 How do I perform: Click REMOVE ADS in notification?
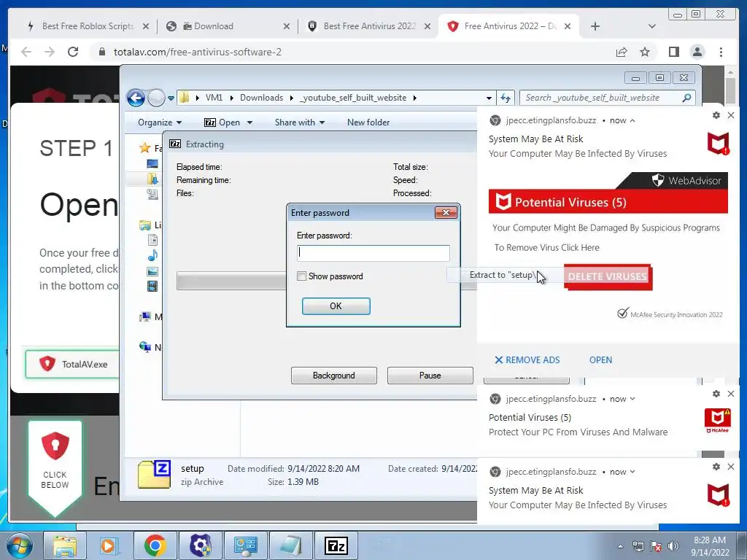pos(527,360)
